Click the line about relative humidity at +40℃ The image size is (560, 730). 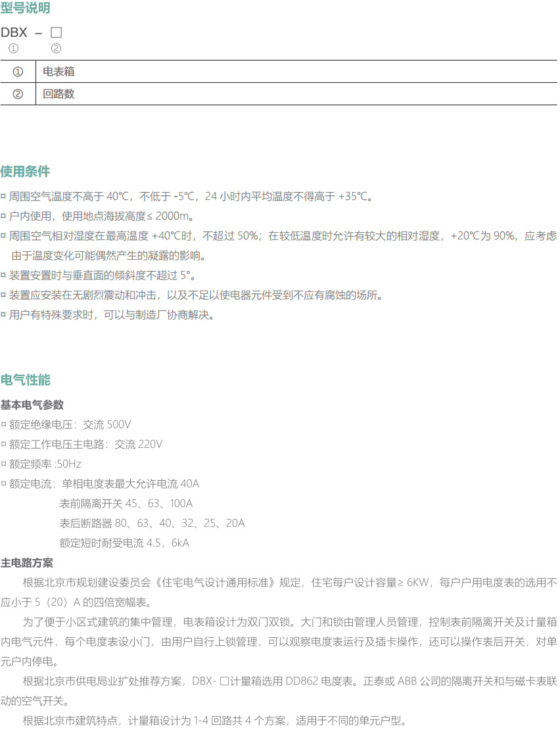[279, 236]
